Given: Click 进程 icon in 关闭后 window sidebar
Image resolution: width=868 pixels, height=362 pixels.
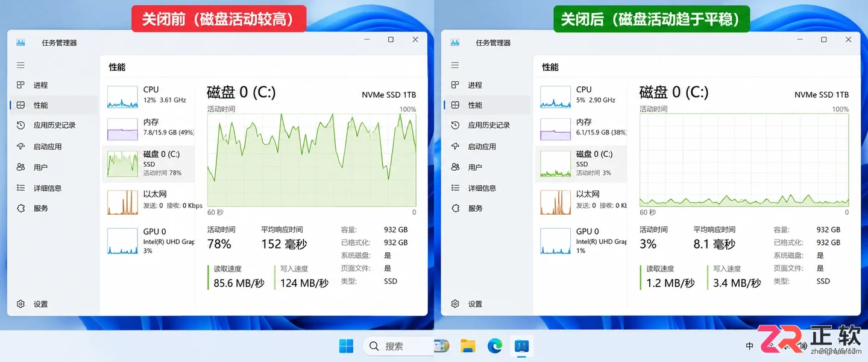Looking at the screenshot, I should (455, 85).
